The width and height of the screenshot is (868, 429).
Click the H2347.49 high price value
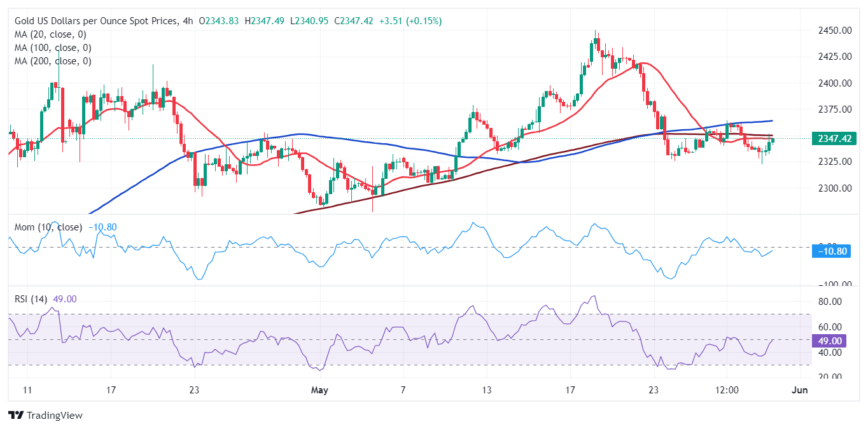tap(265, 20)
